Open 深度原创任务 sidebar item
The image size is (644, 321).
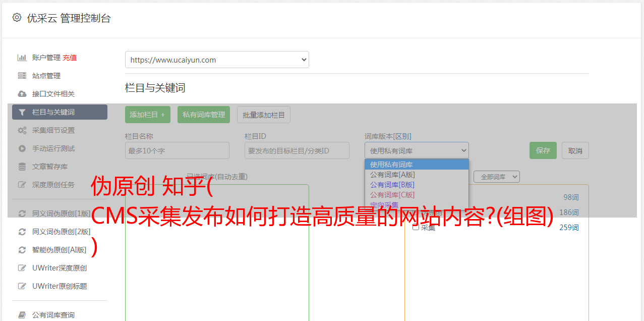click(53, 185)
